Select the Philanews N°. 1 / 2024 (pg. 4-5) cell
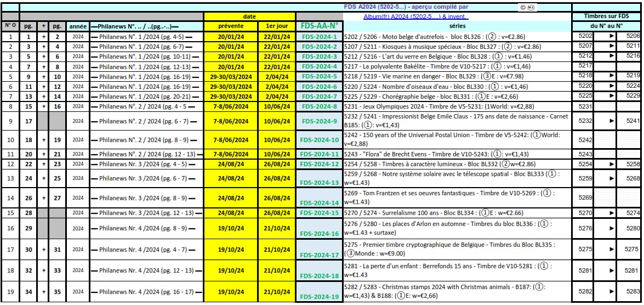 (x=146, y=36)
